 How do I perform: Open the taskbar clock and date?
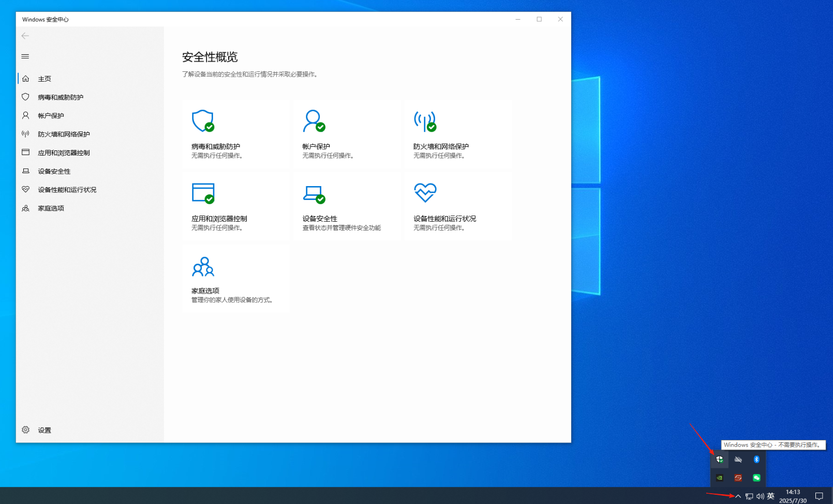(793, 496)
